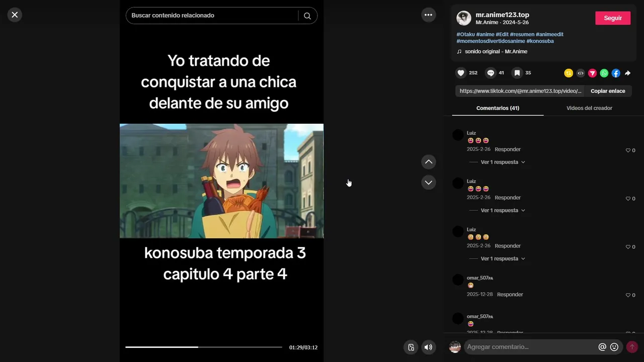
Task: Click the share arrow icon
Action: (x=628, y=73)
